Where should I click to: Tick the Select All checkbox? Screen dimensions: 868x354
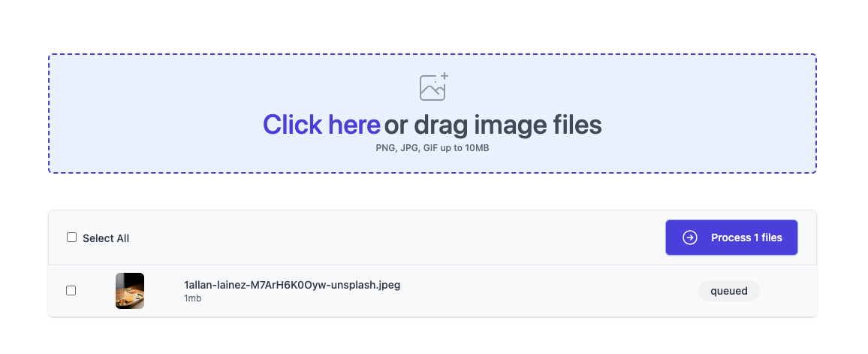point(71,237)
